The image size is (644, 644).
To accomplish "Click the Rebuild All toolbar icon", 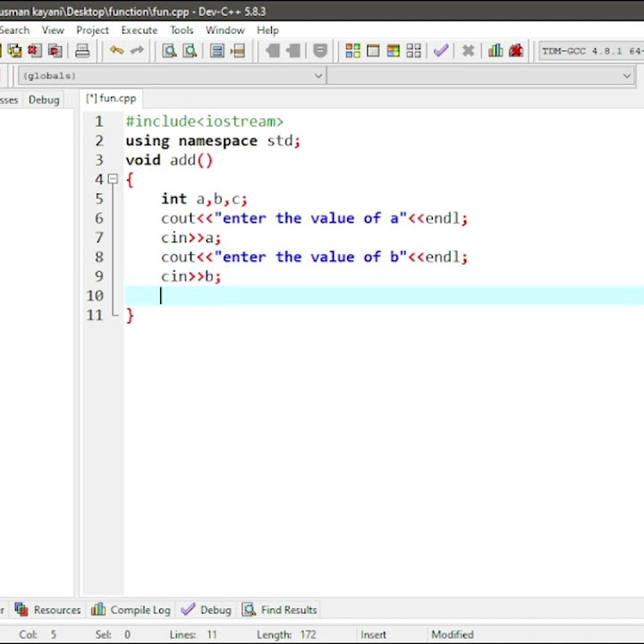I will point(413,51).
